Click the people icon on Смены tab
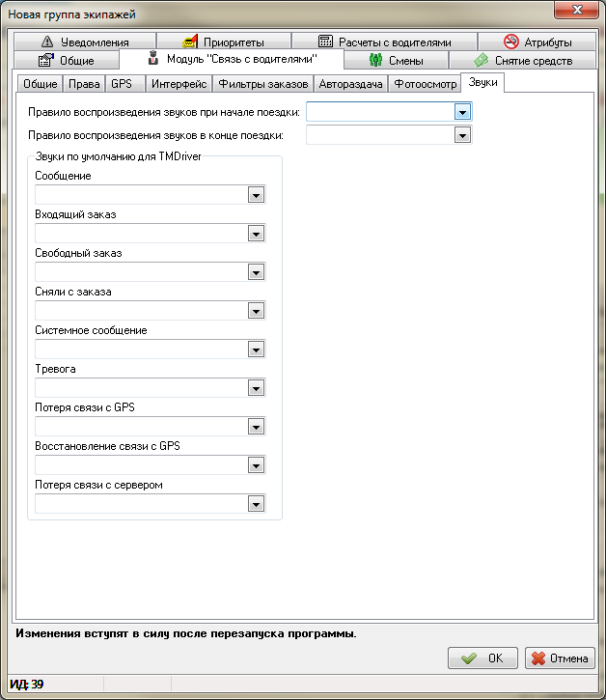Image resolution: width=606 pixels, height=700 pixels. point(376,61)
